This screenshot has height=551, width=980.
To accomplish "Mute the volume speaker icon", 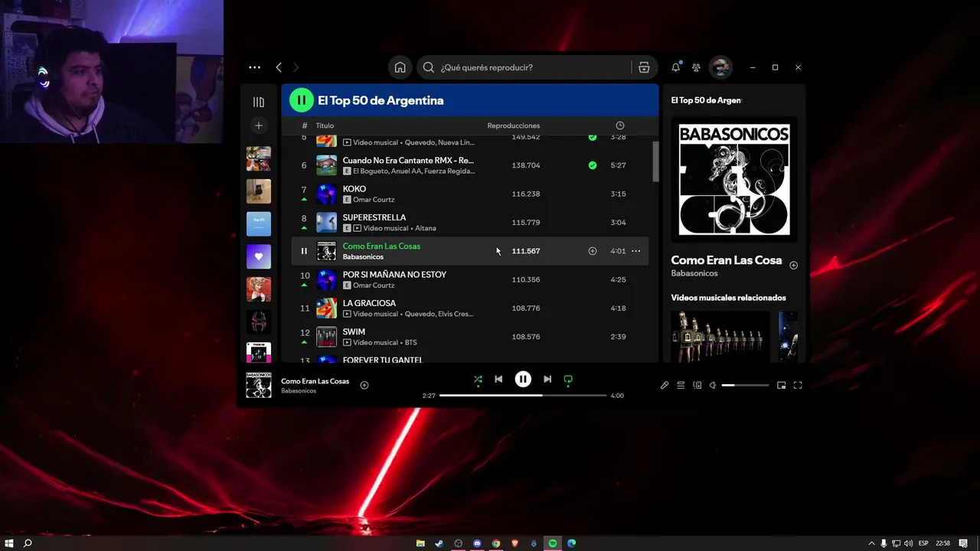I will pos(713,386).
